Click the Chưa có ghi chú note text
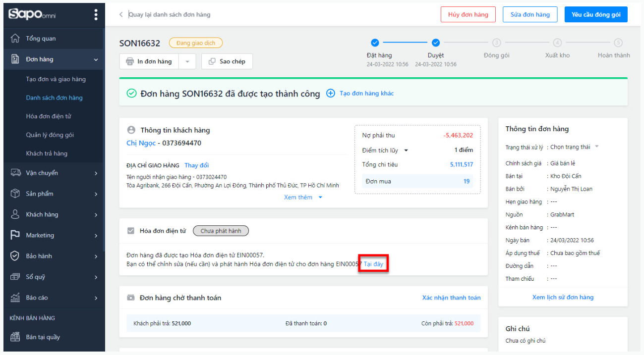This screenshot has width=644, height=355. tap(526, 341)
